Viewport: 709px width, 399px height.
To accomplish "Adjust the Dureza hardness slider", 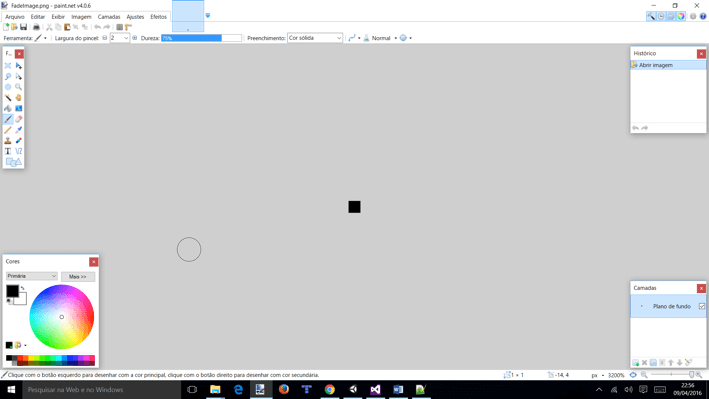I will [x=201, y=38].
